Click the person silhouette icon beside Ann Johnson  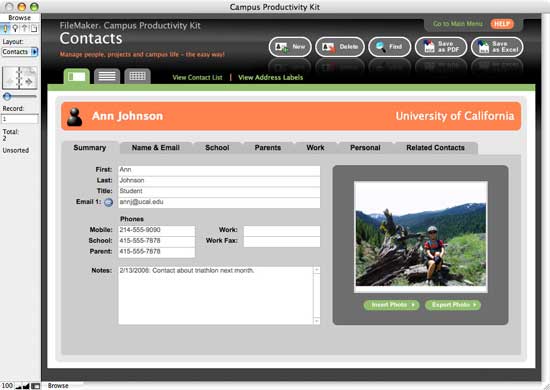pos(74,117)
